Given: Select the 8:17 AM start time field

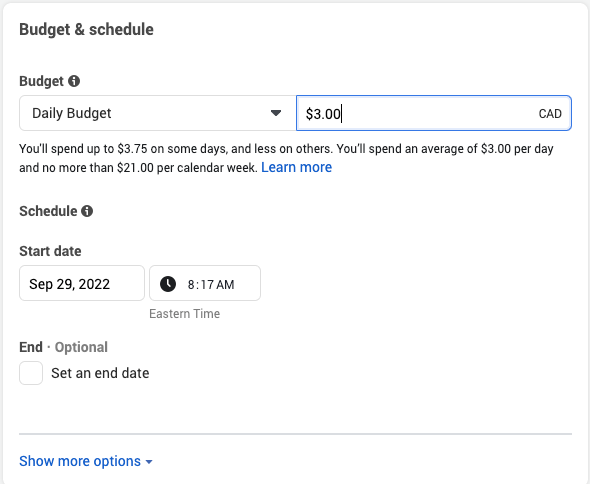Looking at the screenshot, I should click(x=205, y=283).
